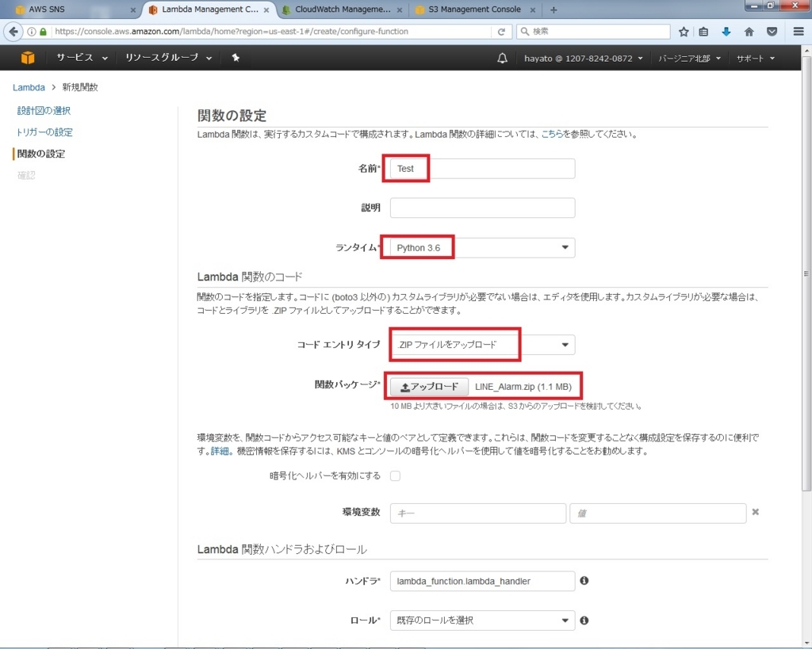
Task: Open the サポート menu
Action: (x=756, y=59)
